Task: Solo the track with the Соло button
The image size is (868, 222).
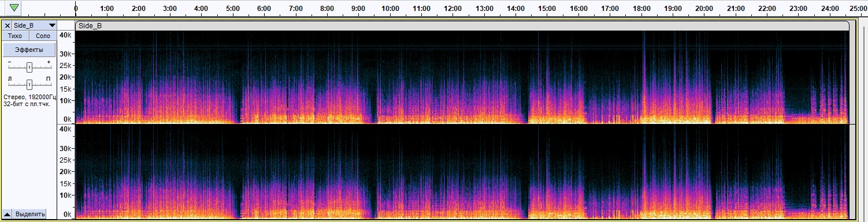Action: click(43, 36)
